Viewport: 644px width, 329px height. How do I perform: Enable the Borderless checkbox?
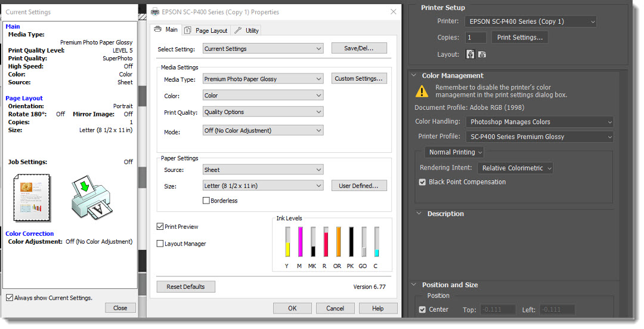[x=206, y=201]
